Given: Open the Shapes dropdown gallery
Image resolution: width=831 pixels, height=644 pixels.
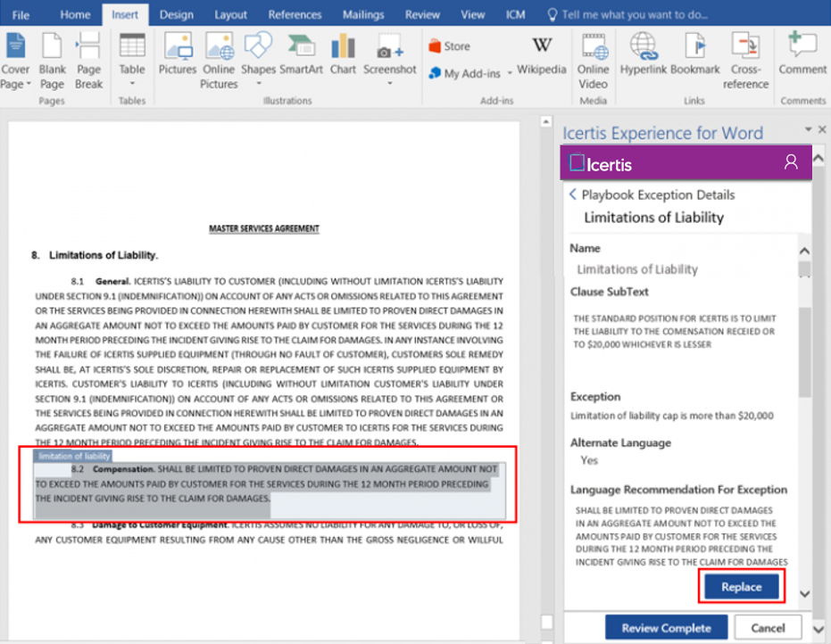Looking at the screenshot, I should (x=258, y=84).
